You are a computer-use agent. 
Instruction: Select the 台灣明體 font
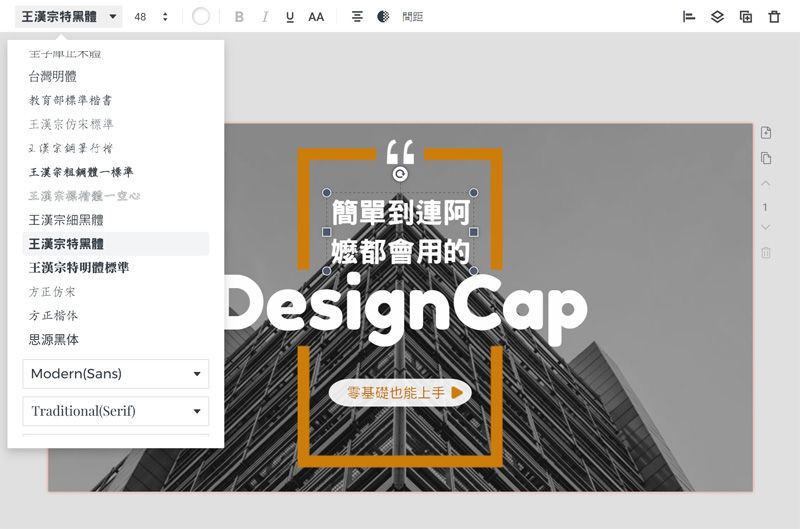click(x=116, y=77)
